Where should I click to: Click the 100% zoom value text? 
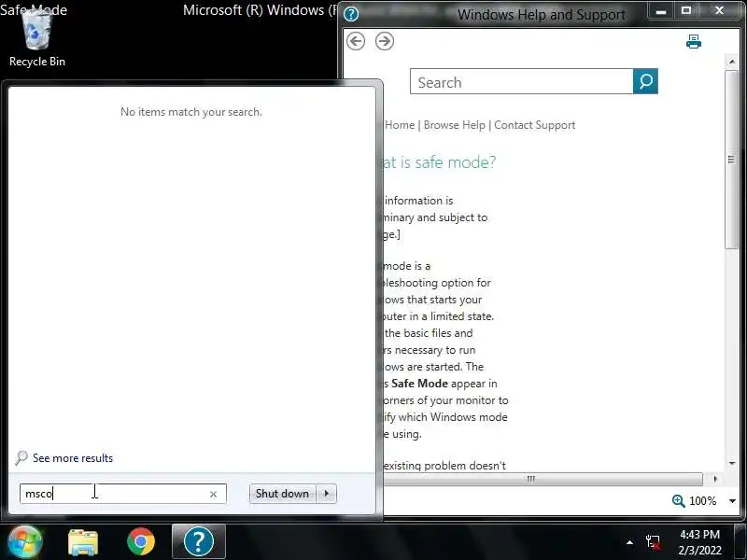[703, 501]
